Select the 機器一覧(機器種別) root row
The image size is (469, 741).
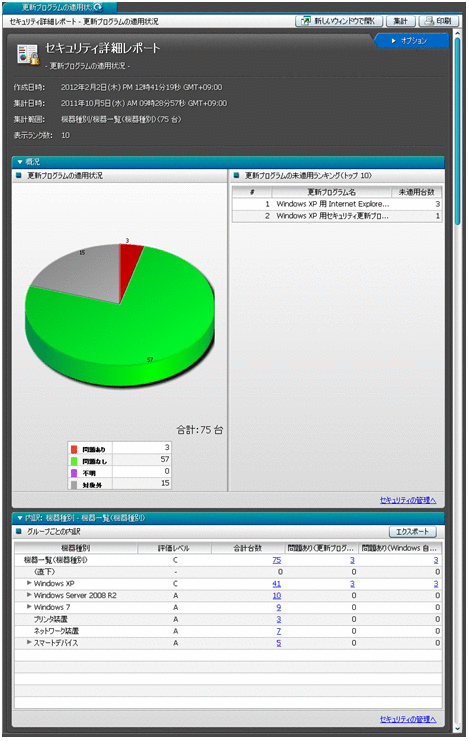click(228, 560)
